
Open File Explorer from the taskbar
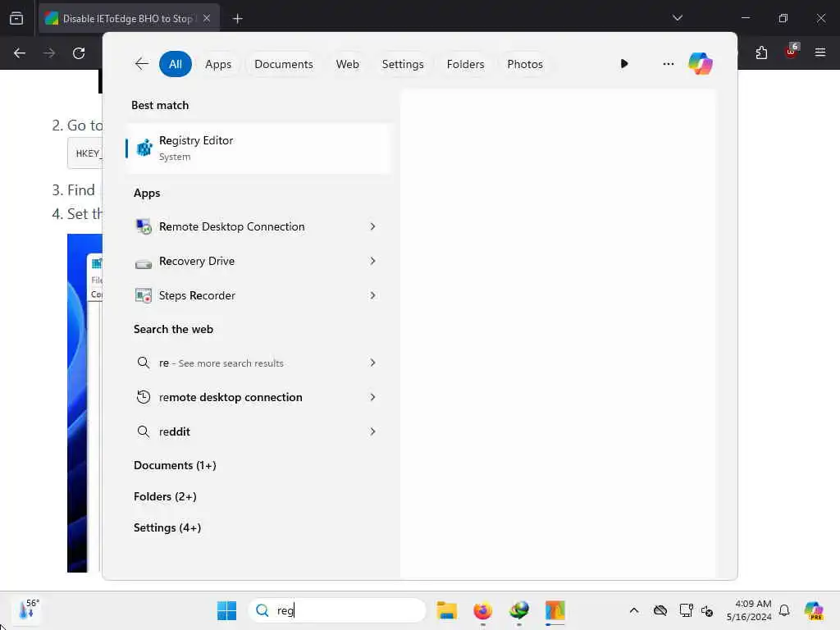447,610
